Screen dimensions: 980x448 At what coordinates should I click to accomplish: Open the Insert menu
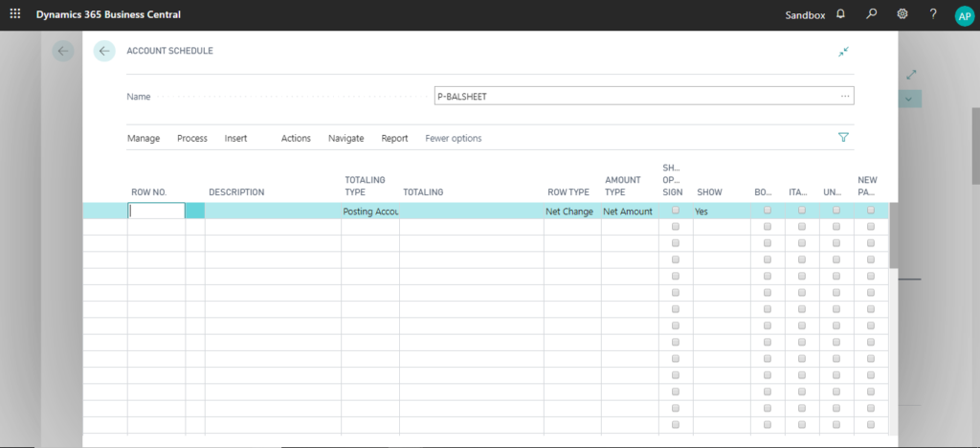(235, 138)
